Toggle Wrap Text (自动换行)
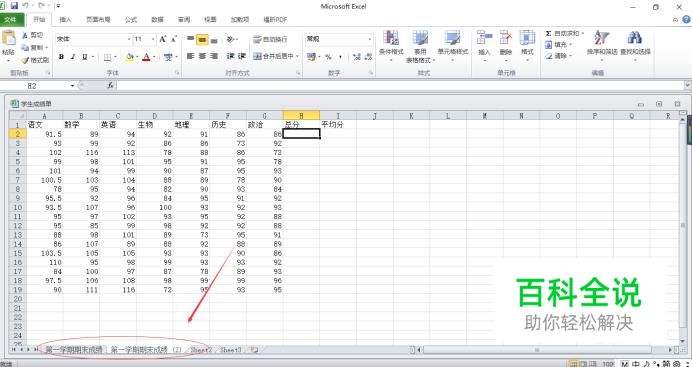692x367 pixels. tap(270, 39)
